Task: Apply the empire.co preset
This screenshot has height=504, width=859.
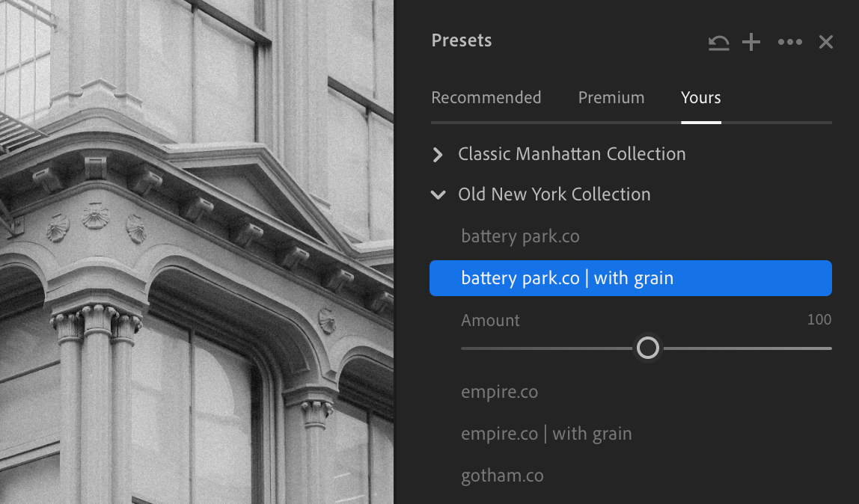Action: click(499, 393)
